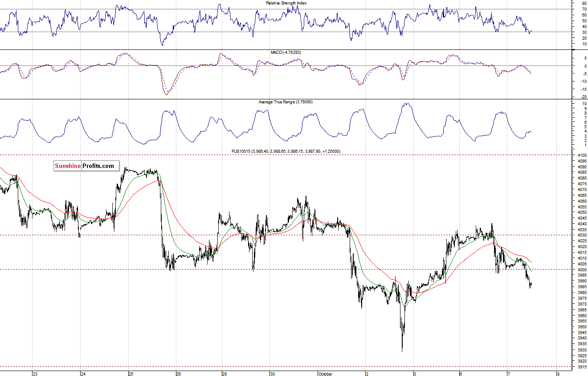Click RSI axis label 70

click(584, 9)
